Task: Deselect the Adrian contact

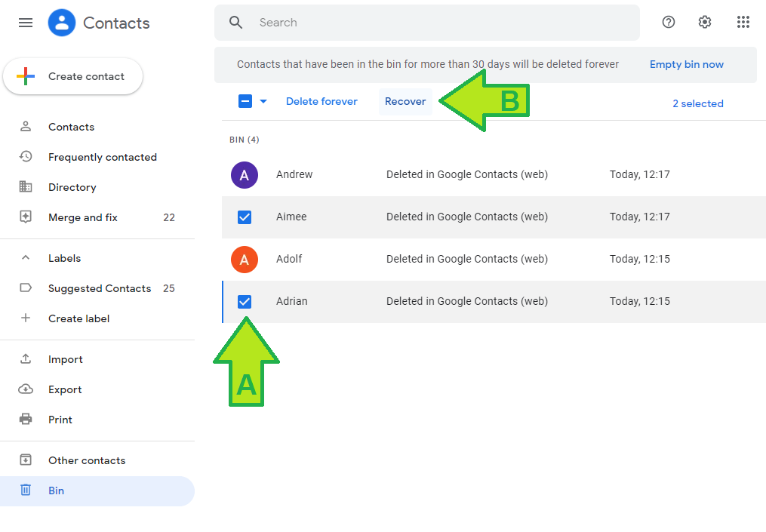Action: pos(245,301)
